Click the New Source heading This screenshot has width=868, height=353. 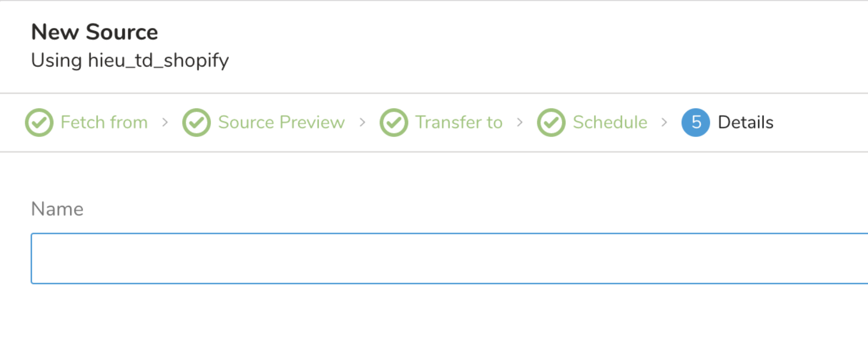(x=94, y=32)
